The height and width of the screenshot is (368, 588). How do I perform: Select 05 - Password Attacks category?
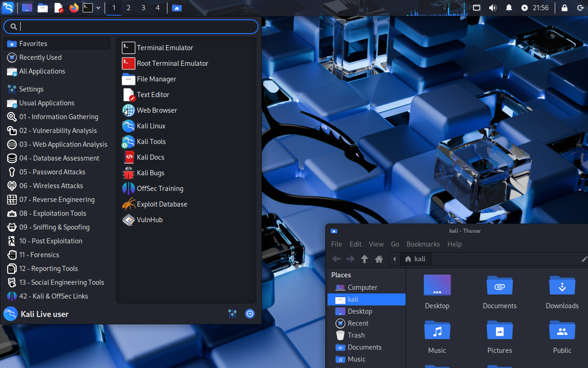(57, 172)
